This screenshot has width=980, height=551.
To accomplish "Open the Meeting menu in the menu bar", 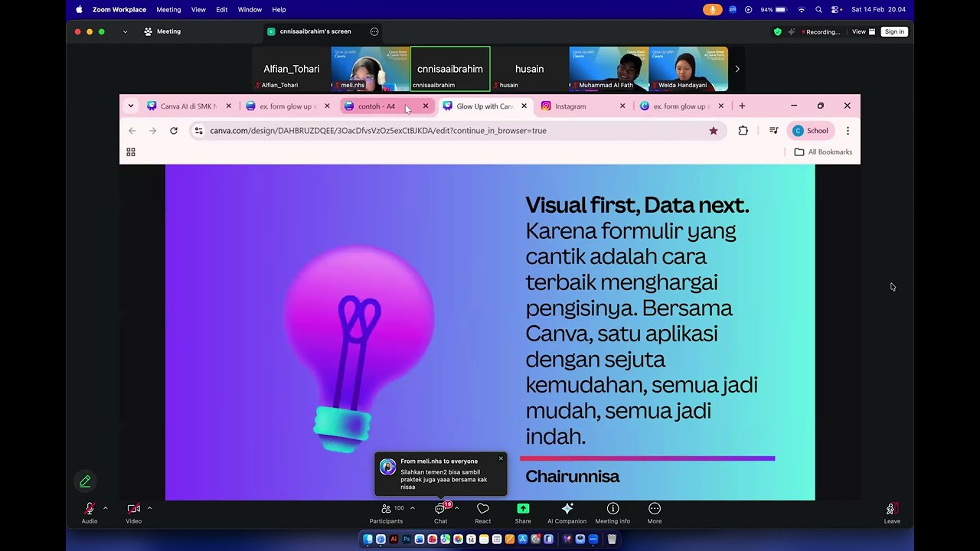I will pyautogui.click(x=168, y=9).
